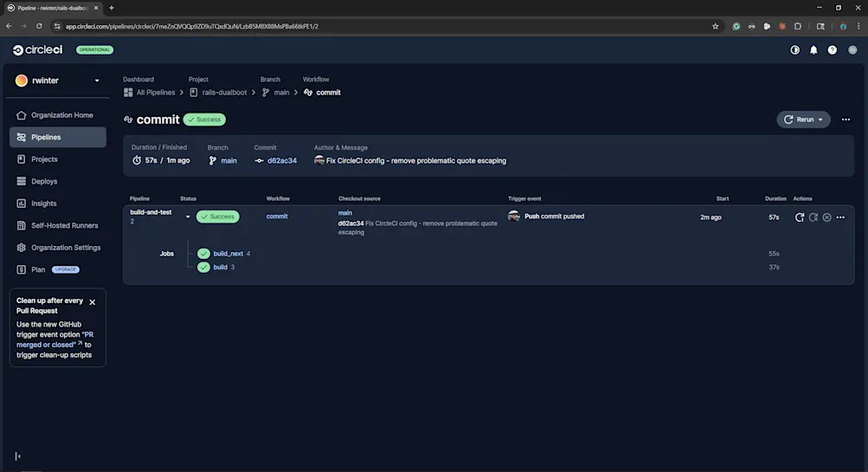Screen dimensions: 868x472
Task: Click the clock duration icon
Action: pyautogui.click(x=137, y=161)
